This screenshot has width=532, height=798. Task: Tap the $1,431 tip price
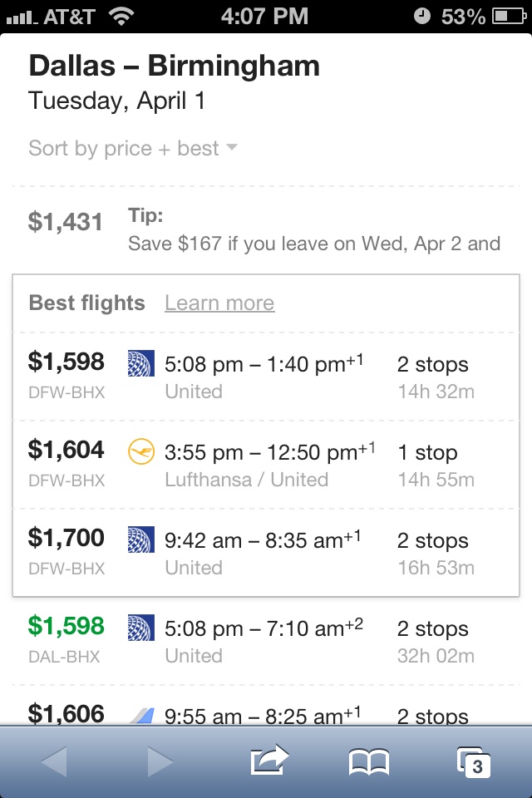66,222
